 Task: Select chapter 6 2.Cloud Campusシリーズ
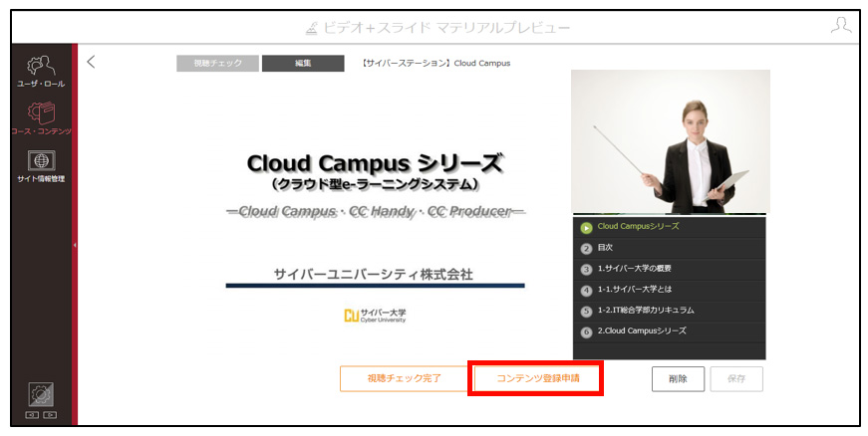(670, 331)
